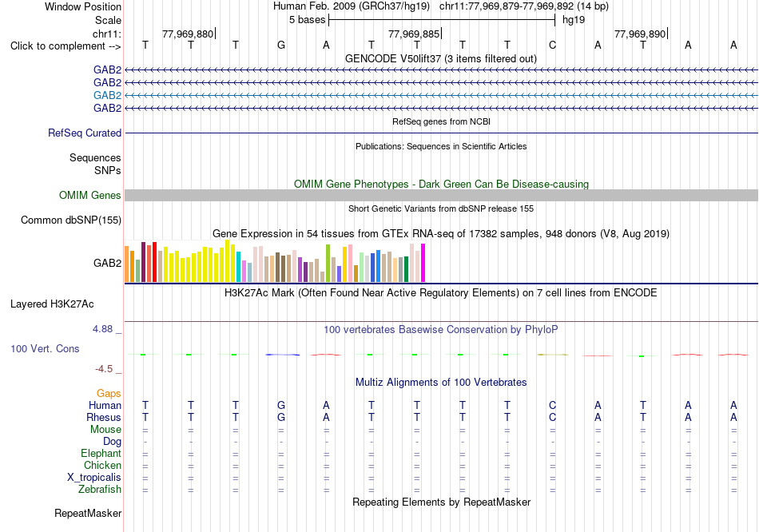Click the magenta bar in GTEx chart
Viewport: 759px width, 532px height.
point(423,263)
